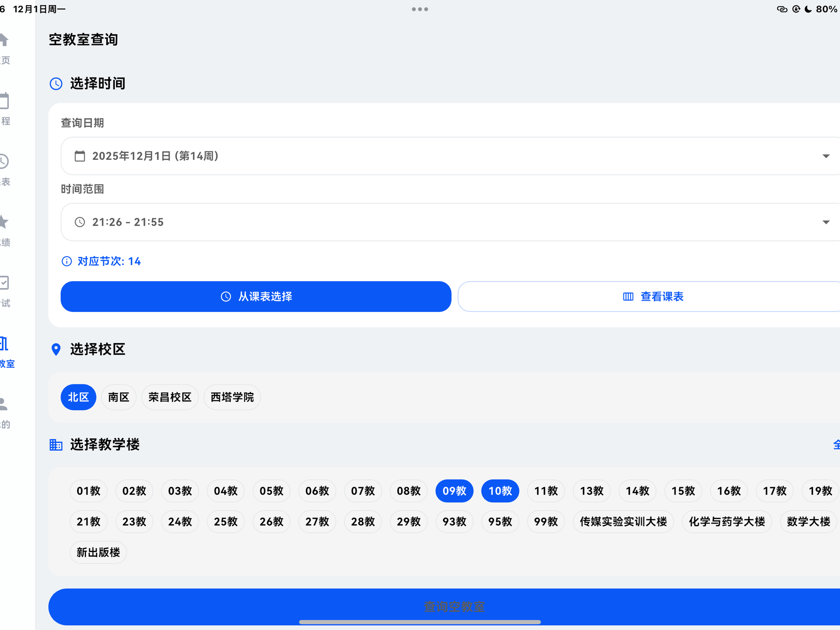Open the time selector showing 21:26 - 21:55
Screen dimensions: 840x630
(x=450, y=222)
